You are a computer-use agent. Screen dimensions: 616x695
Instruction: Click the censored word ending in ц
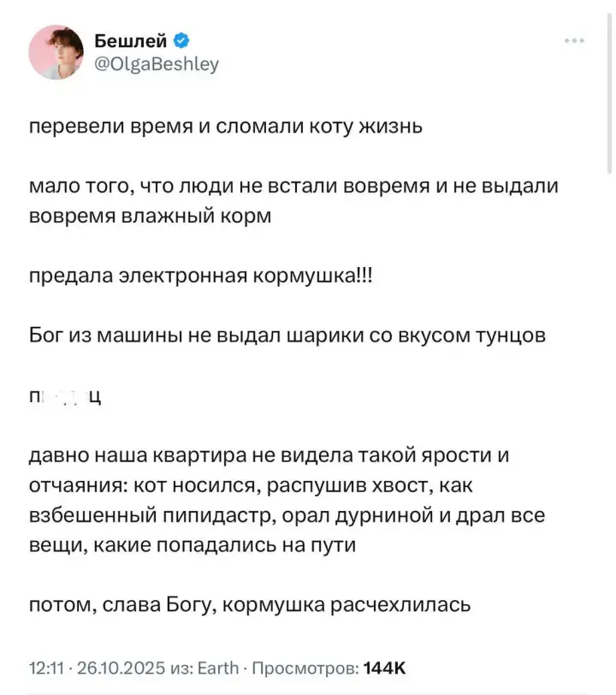pos(64,395)
